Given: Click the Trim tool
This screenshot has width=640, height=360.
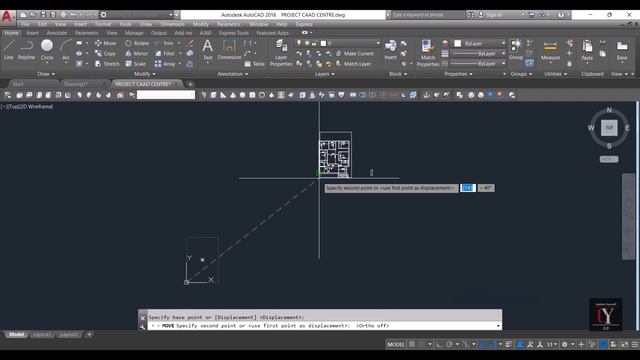Looking at the screenshot, I should point(164,43).
